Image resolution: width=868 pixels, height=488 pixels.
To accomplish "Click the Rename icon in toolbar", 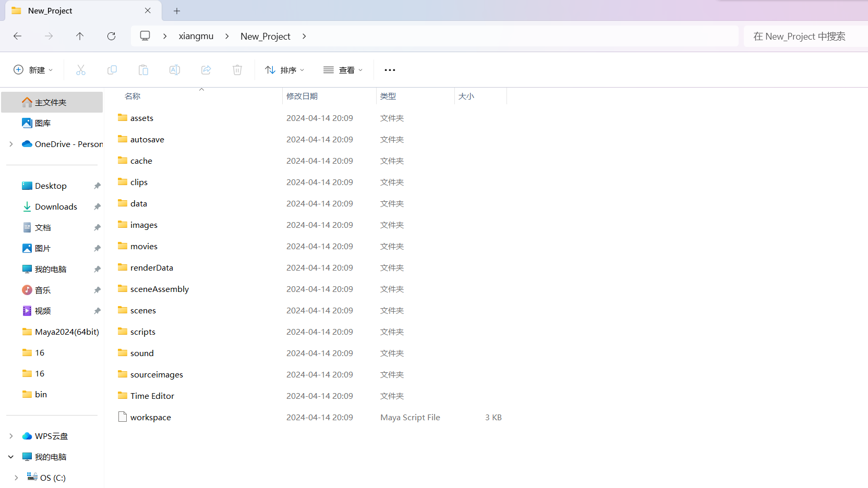I will 175,70.
